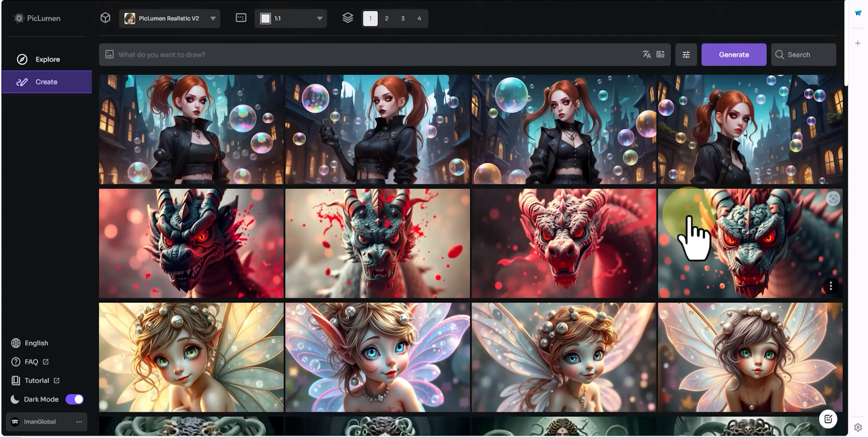The width and height of the screenshot is (868, 438).
Task: Click the PicLumen logo
Action: pyautogui.click(x=37, y=18)
